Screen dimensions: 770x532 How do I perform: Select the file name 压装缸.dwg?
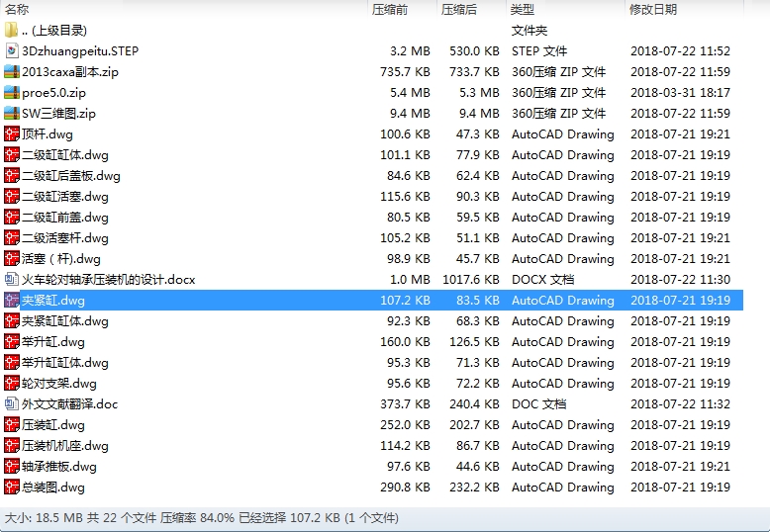coord(53,425)
